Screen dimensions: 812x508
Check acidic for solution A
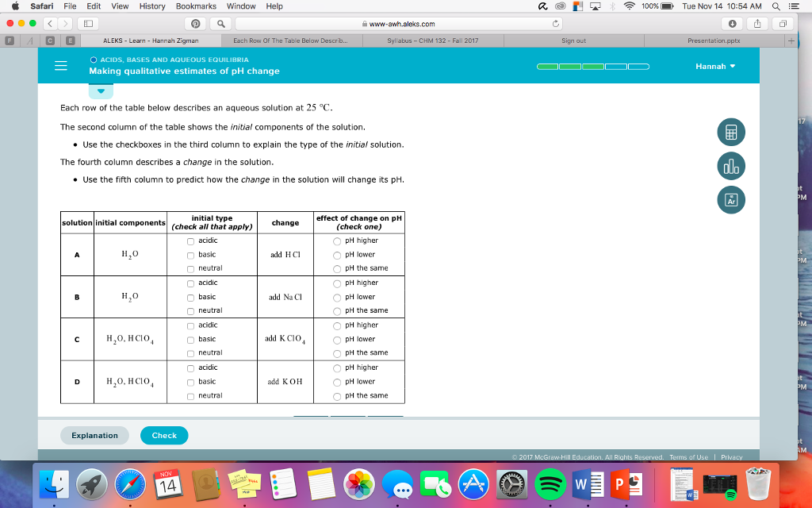click(190, 241)
